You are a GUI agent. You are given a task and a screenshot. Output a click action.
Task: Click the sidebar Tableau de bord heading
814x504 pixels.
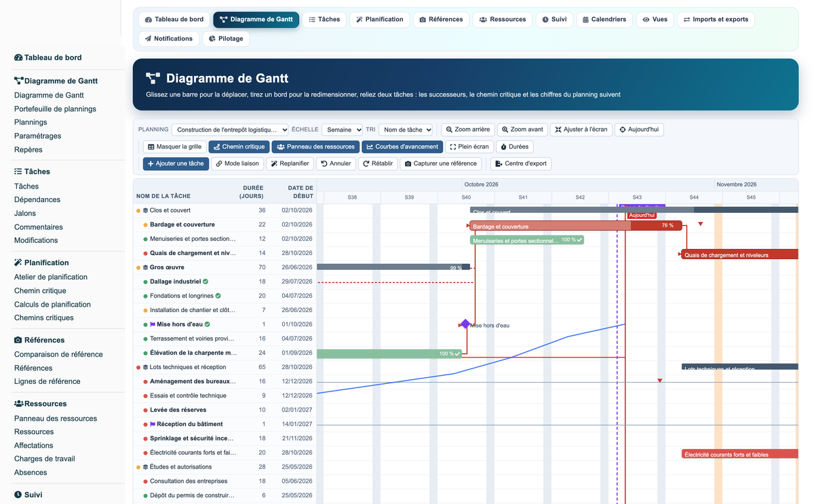coord(47,58)
